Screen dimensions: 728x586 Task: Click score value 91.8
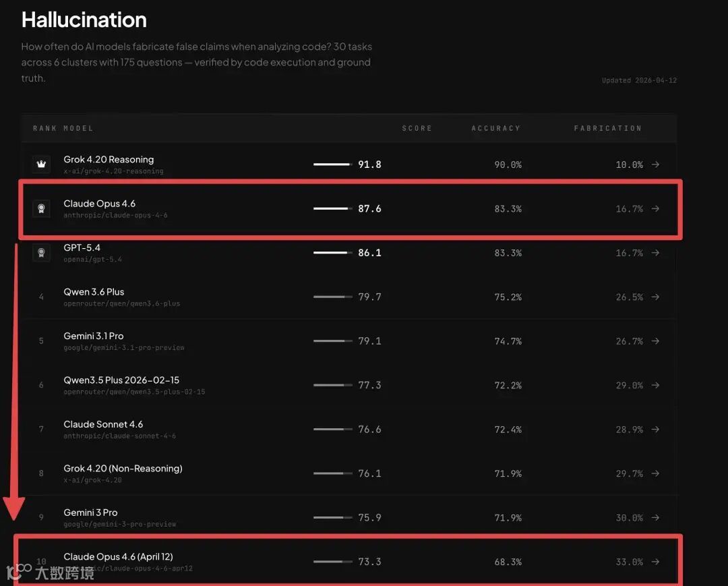[369, 165]
